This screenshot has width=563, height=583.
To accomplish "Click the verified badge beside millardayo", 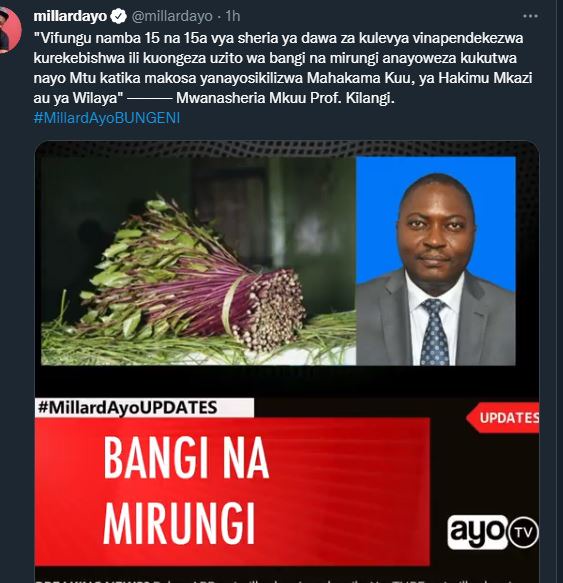I will [119, 16].
